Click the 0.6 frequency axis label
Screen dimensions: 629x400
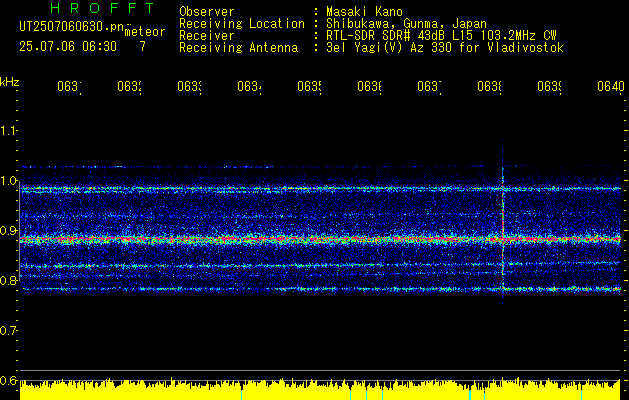(x=8, y=381)
